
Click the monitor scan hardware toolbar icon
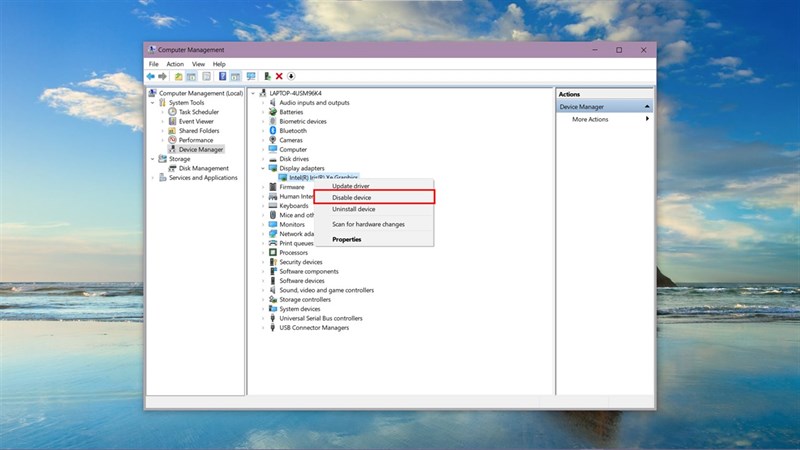pos(251,76)
